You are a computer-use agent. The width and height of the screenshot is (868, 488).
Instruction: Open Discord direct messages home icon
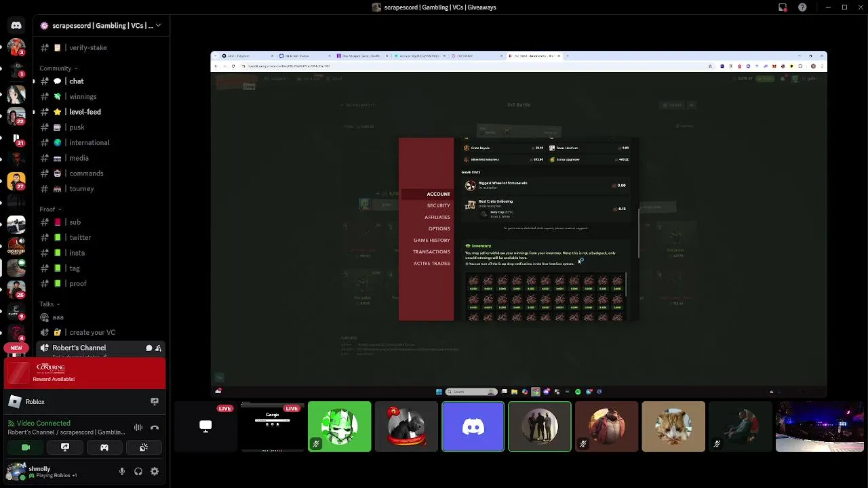tap(16, 25)
